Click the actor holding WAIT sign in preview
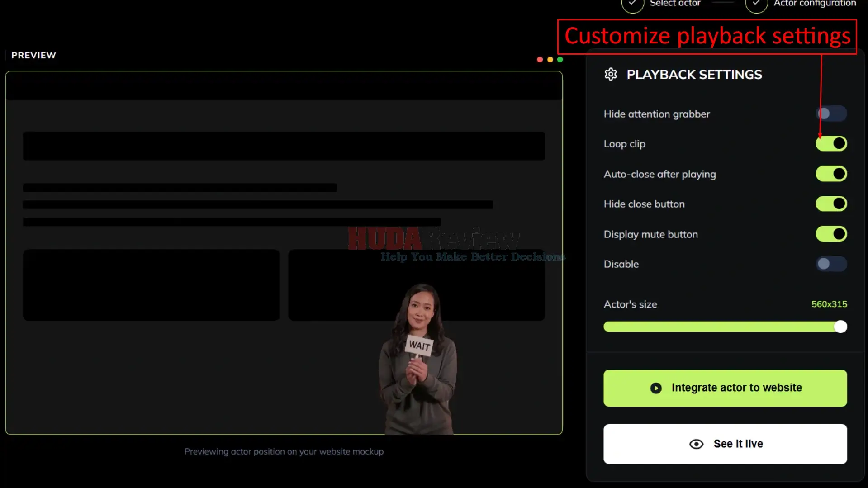The width and height of the screenshot is (868, 488). 418,360
